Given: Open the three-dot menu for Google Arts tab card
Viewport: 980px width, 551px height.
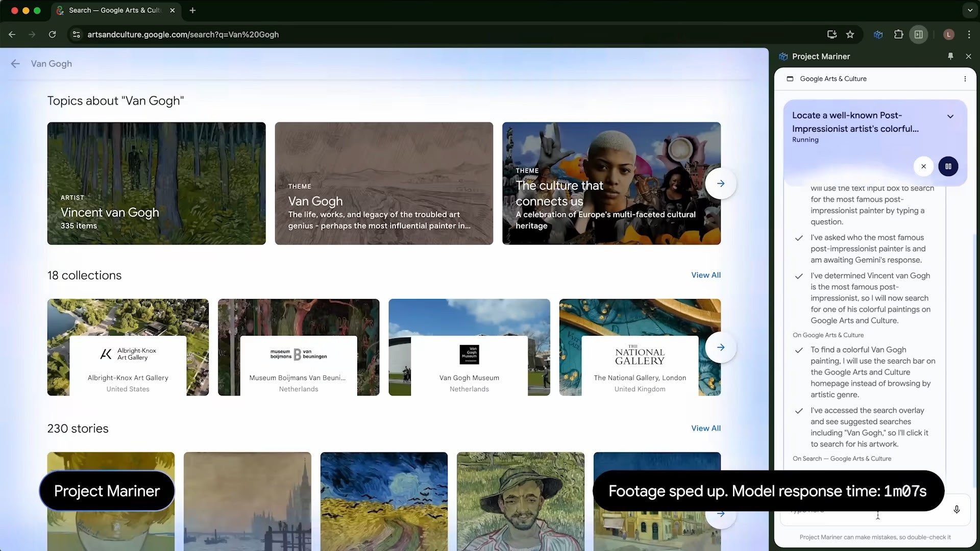Looking at the screenshot, I should (965, 79).
